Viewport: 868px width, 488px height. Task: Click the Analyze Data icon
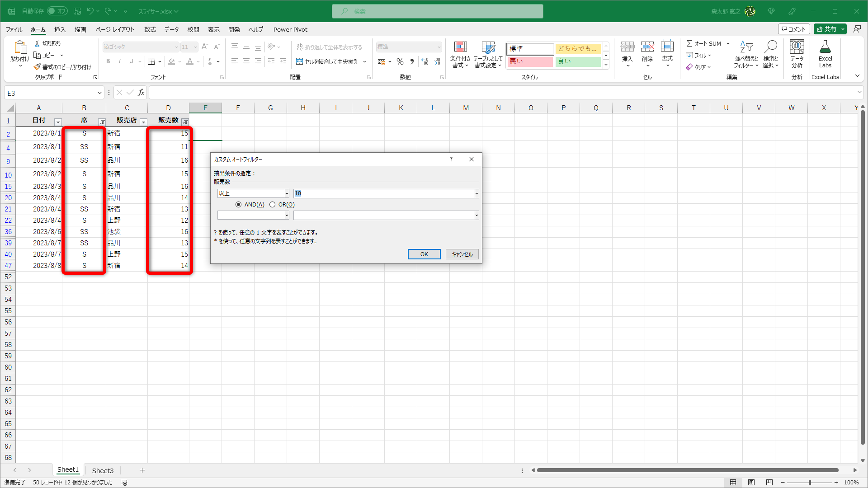point(797,47)
